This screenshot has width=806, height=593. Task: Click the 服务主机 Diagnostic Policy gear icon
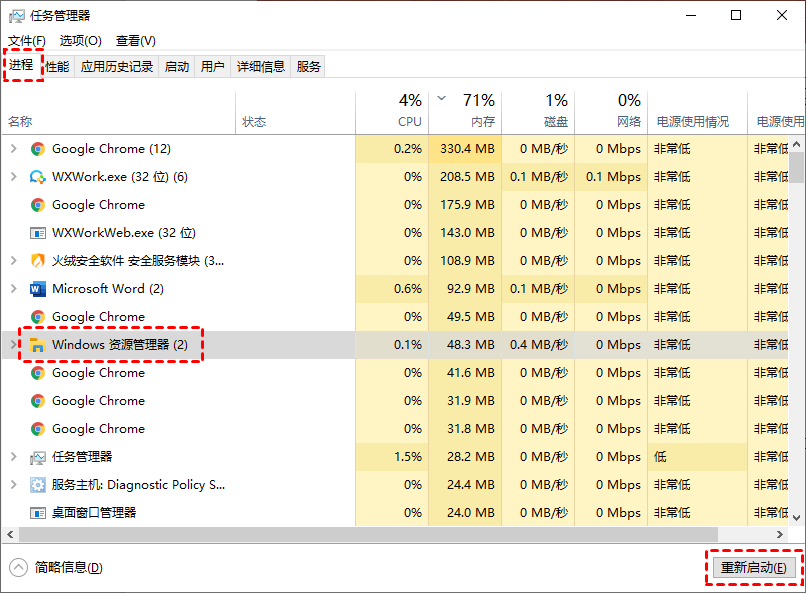tap(38, 485)
